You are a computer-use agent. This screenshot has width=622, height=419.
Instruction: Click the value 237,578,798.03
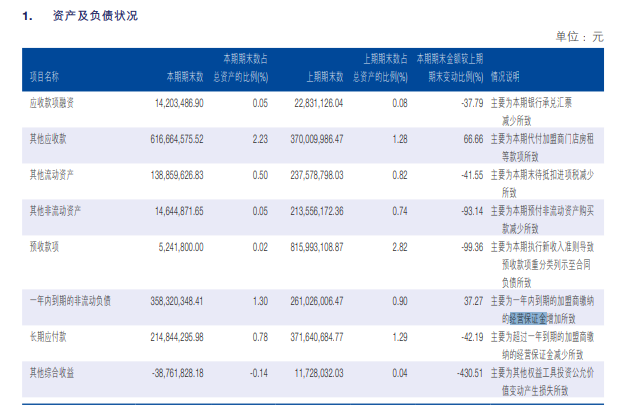[x=317, y=175]
